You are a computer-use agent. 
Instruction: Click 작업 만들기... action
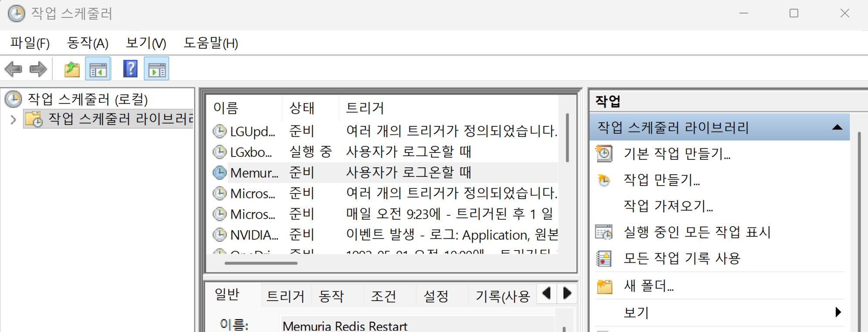[662, 180]
